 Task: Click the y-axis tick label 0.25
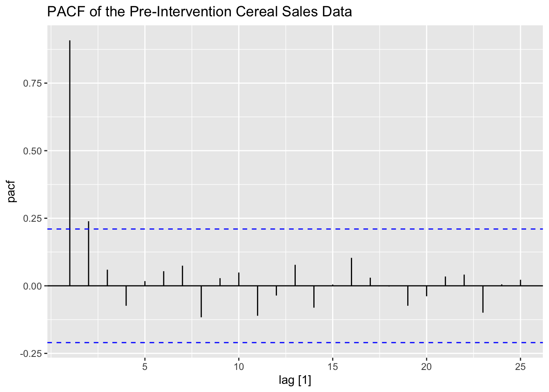33,218
